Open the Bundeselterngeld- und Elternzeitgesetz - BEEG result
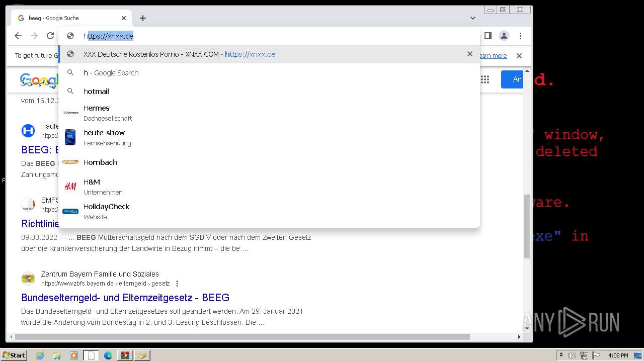 click(125, 298)
